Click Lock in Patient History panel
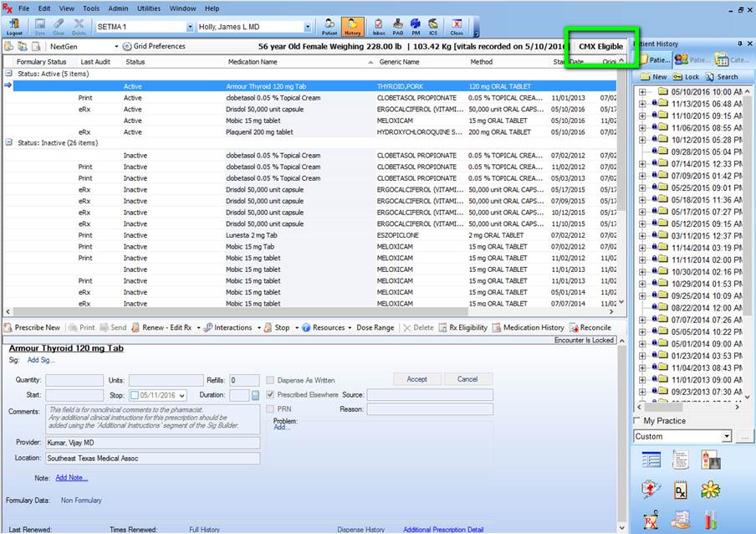This screenshot has width=756, height=534. (686, 77)
